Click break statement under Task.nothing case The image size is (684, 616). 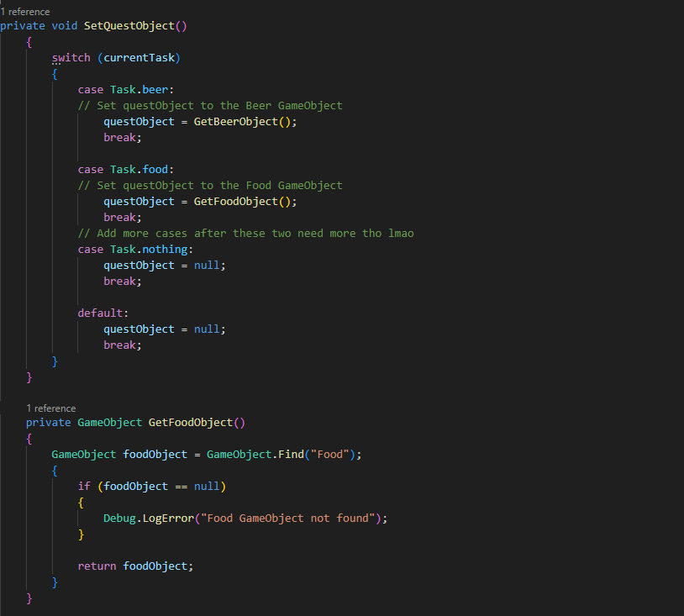[x=123, y=282]
